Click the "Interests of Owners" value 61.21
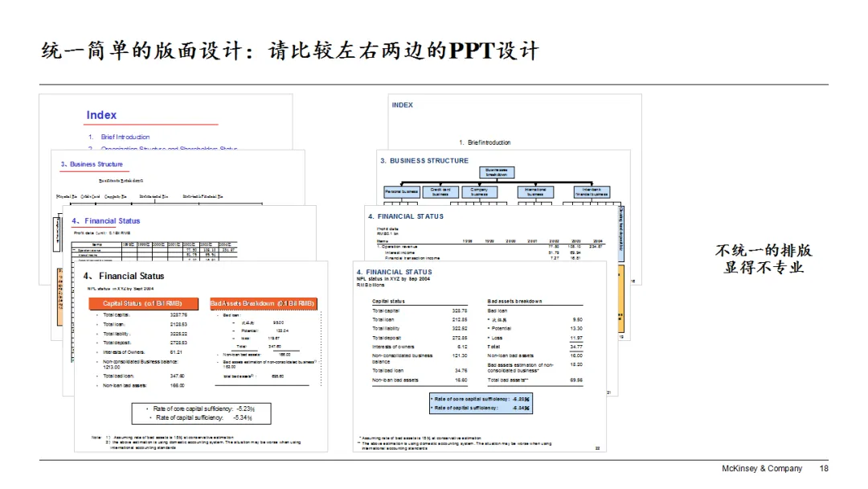Viewport: 868px width, 489px height. point(175,352)
